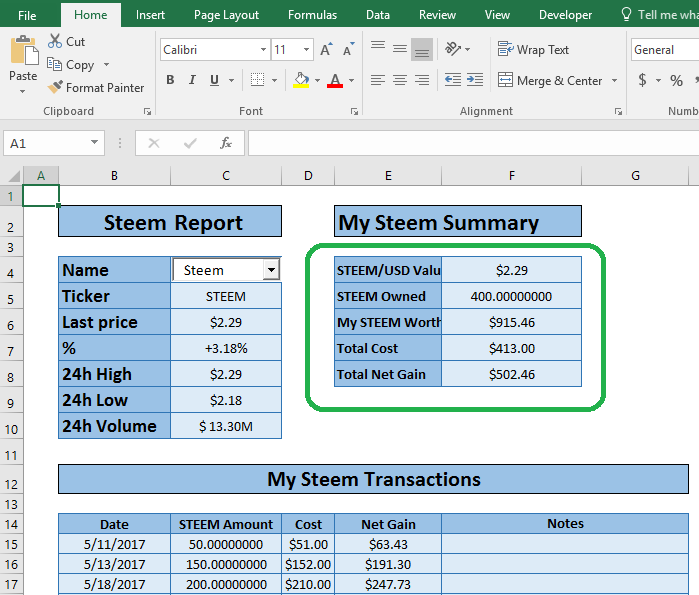The height and width of the screenshot is (595, 699).
Task: Click the Paste clipboard icon
Action: pos(24,50)
